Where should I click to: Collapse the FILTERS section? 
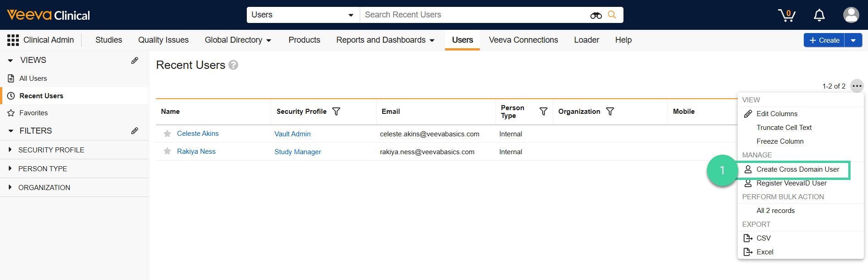click(11, 131)
